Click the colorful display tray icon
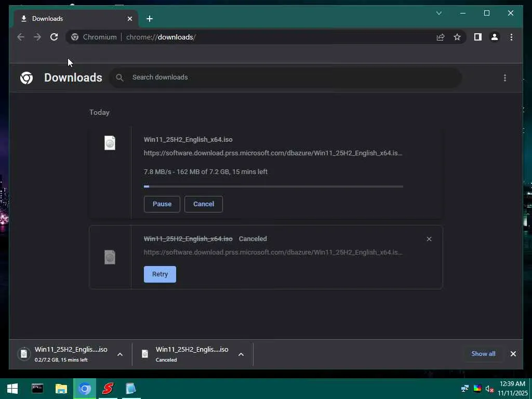The width and height of the screenshot is (532, 399). pyautogui.click(x=477, y=389)
